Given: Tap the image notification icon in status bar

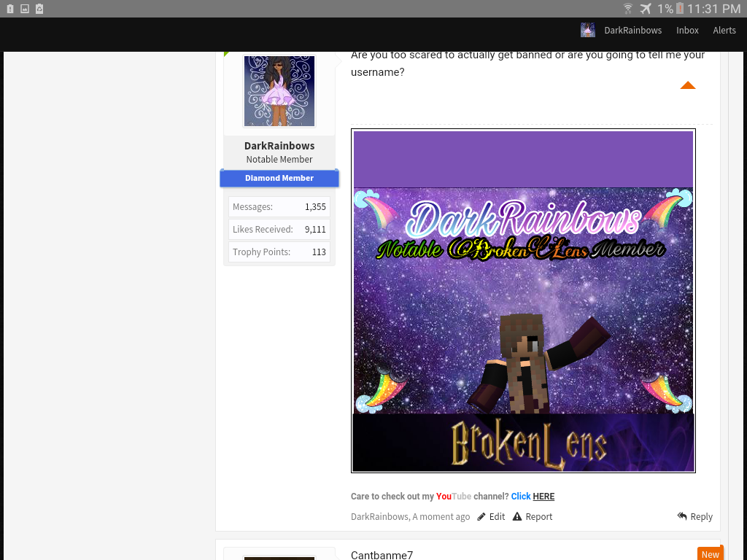Looking at the screenshot, I should (x=25, y=9).
